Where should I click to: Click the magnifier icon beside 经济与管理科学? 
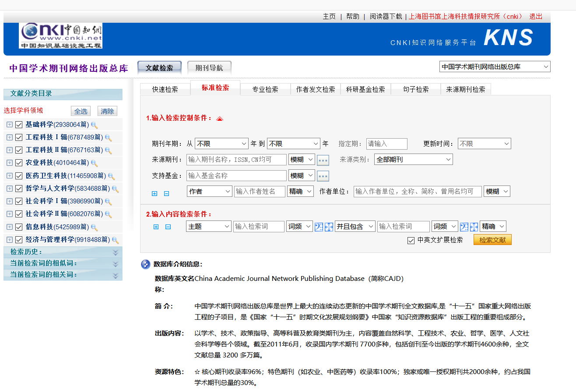(115, 240)
